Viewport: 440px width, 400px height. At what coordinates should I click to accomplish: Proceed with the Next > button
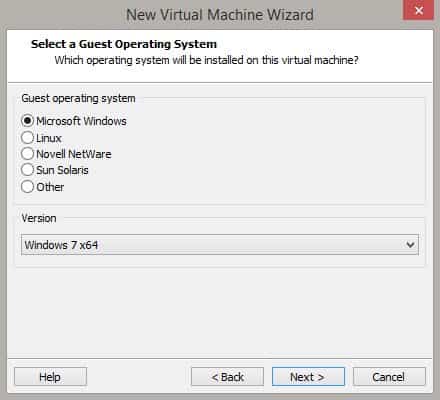pyautogui.click(x=308, y=377)
